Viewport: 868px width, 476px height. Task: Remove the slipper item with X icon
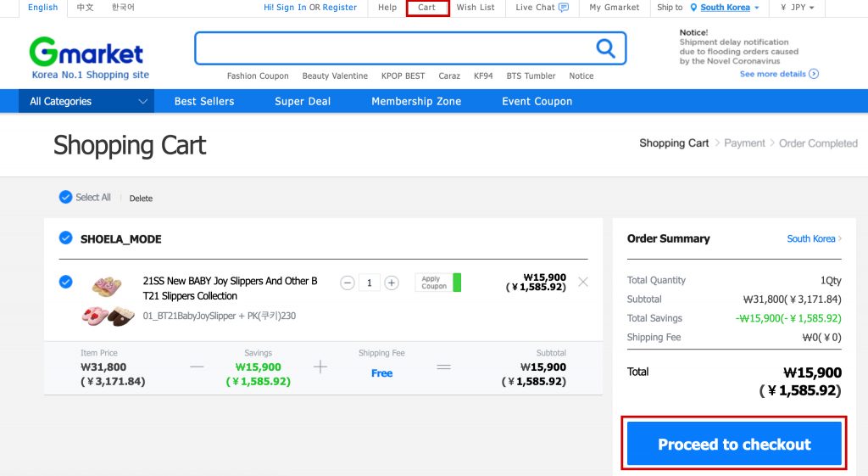[583, 282]
